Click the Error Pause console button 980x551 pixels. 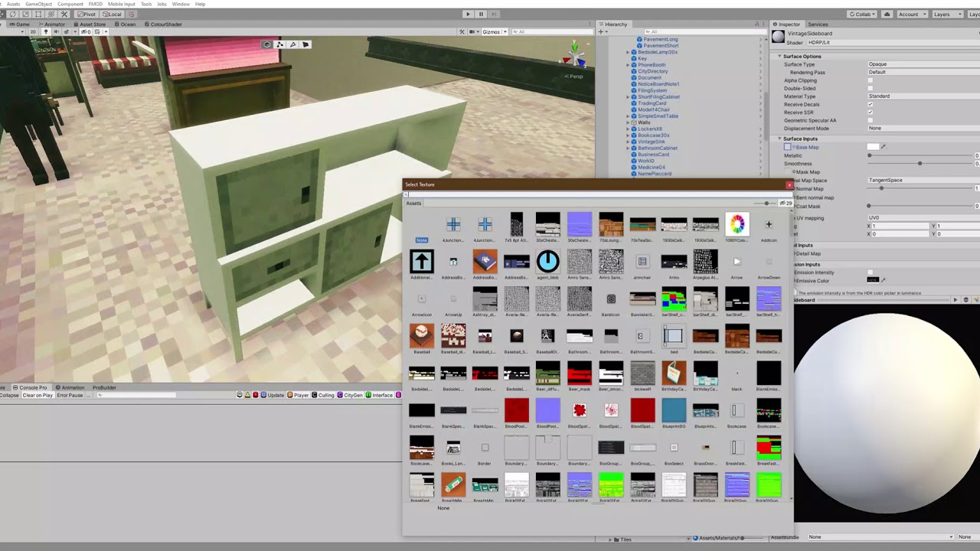click(x=70, y=396)
